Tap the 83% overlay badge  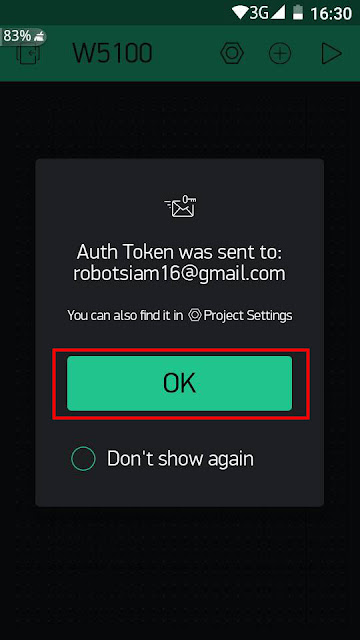point(23,36)
